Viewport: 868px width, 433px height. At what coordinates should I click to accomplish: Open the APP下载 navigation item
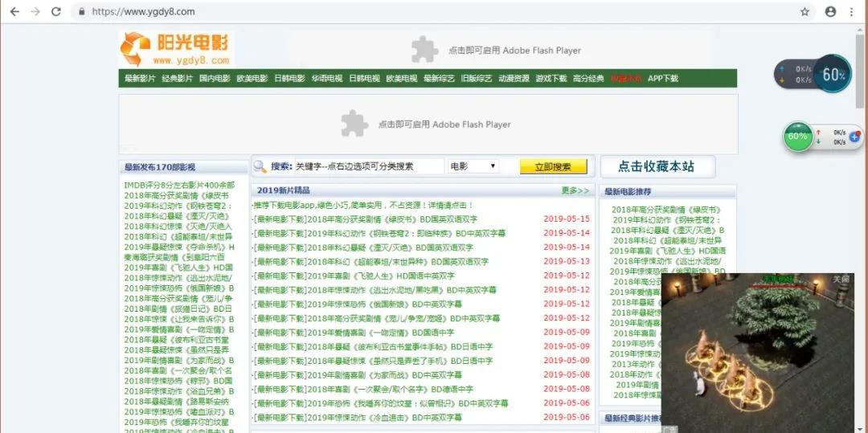pos(662,79)
